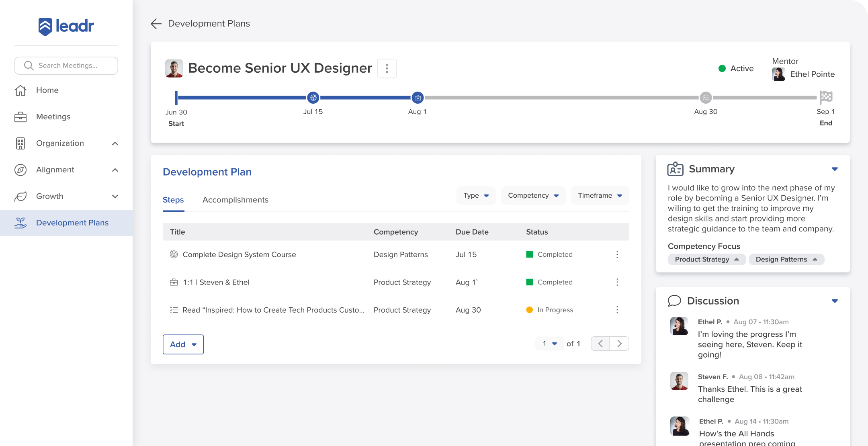This screenshot has height=446, width=868.
Task: Open the Competency filter dropdown
Action: [533, 196]
